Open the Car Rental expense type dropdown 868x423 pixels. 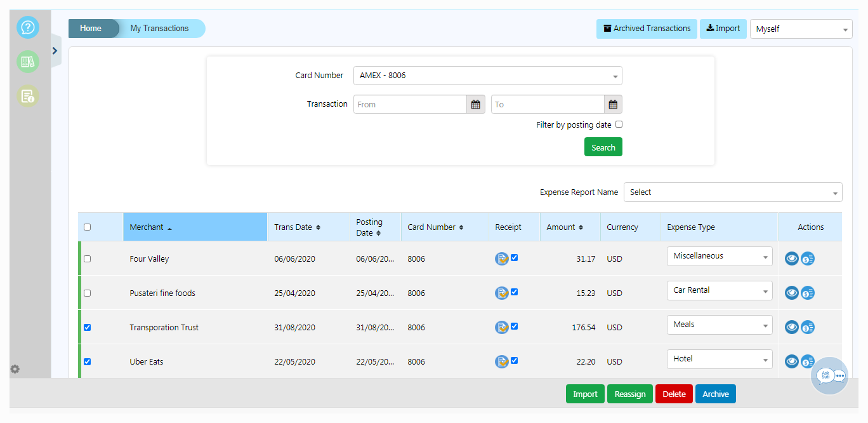720,290
